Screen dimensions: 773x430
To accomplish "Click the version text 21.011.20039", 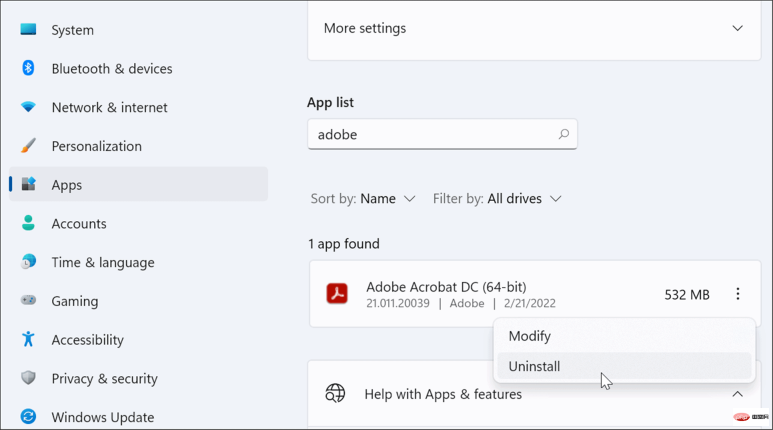I will (398, 303).
